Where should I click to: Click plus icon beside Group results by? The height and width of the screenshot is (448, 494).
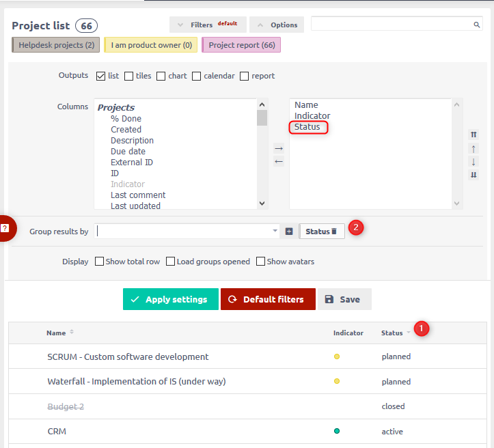pyautogui.click(x=289, y=232)
